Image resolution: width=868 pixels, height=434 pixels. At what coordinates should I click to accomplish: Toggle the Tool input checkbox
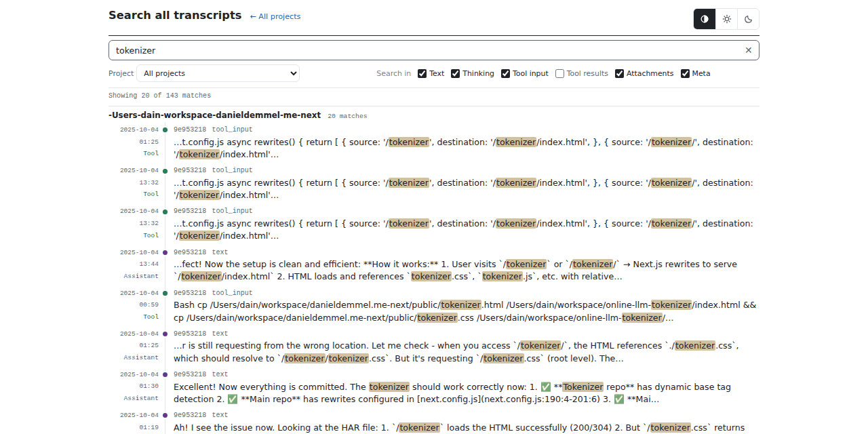click(x=505, y=73)
